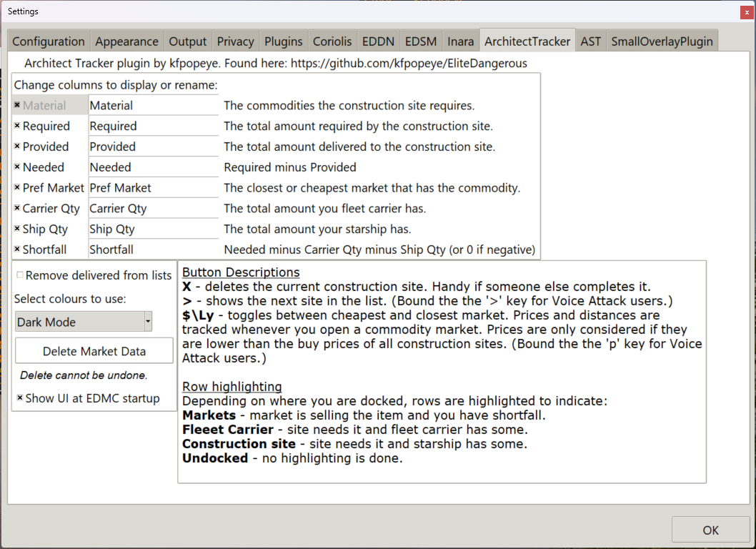Edit the Required rename field
Viewport: 756px width, 549px height.
(x=154, y=126)
